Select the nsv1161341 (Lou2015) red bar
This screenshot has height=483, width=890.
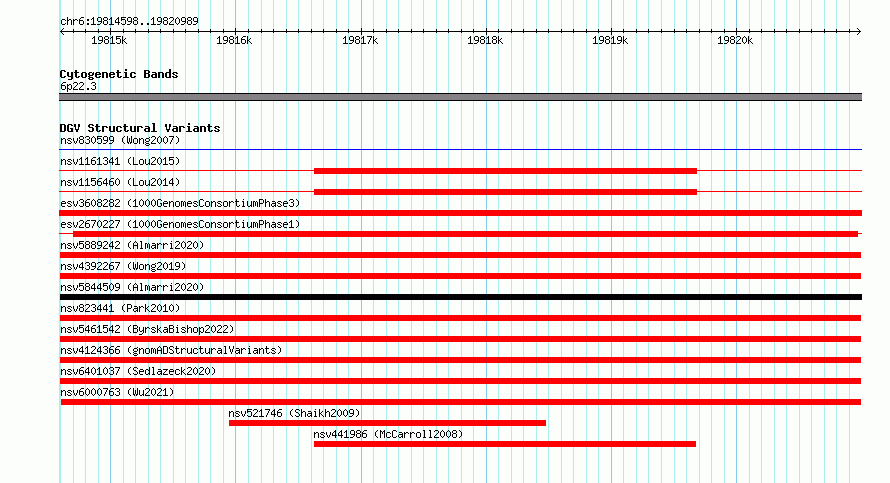pos(505,171)
